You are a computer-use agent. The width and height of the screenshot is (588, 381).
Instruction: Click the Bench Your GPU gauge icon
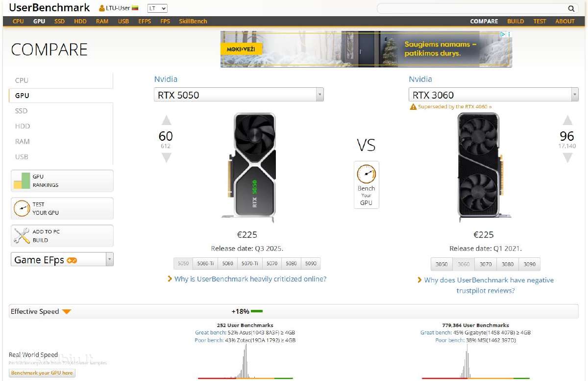(x=366, y=174)
